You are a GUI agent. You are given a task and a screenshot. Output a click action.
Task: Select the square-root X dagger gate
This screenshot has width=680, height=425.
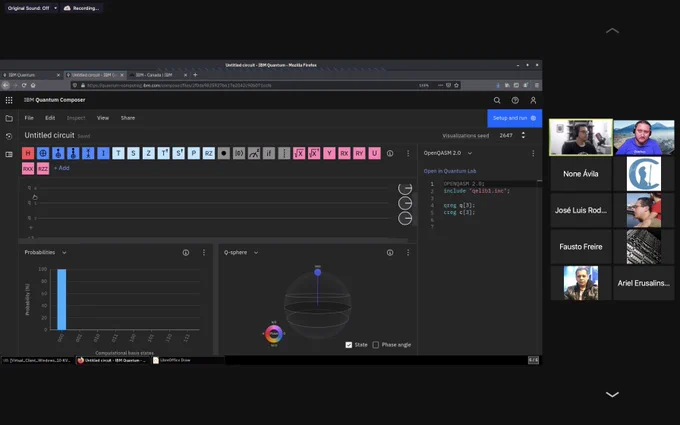point(314,153)
